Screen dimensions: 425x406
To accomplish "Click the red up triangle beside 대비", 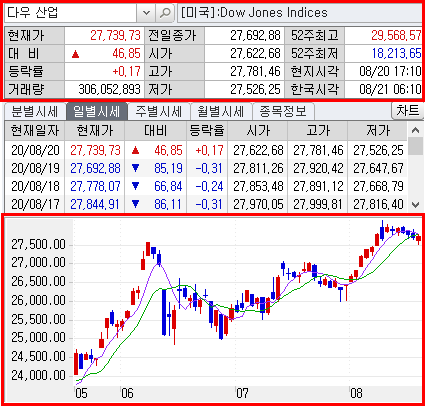I will coord(76,54).
